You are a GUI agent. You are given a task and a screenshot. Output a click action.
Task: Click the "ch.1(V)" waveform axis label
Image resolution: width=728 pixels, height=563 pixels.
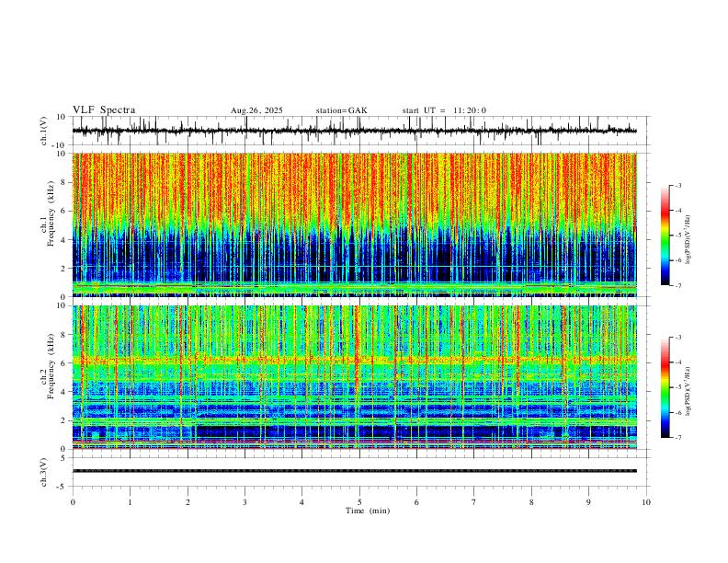[x=44, y=131]
